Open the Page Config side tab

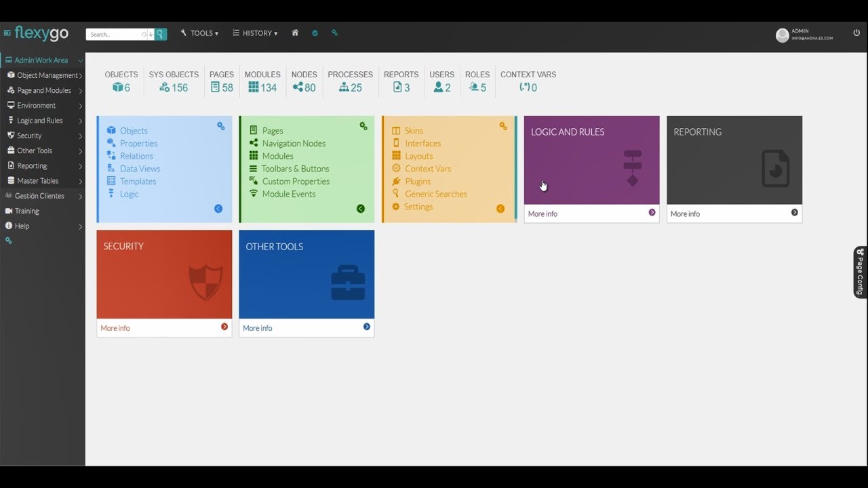click(x=860, y=272)
